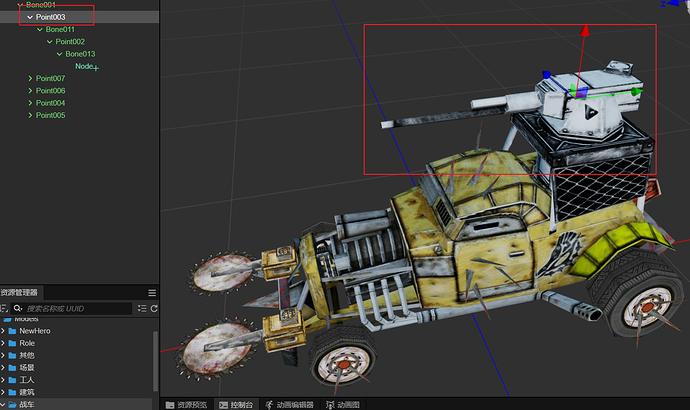
Task: Switch to the 资源预览 tab
Action: coord(187,405)
